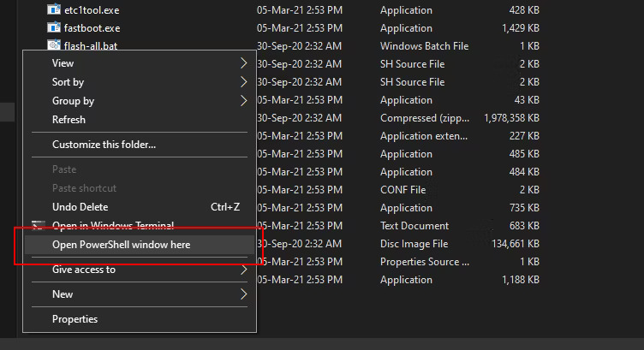Expand the Sort by submenu arrow
The image size is (644, 350).
pos(243,82)
